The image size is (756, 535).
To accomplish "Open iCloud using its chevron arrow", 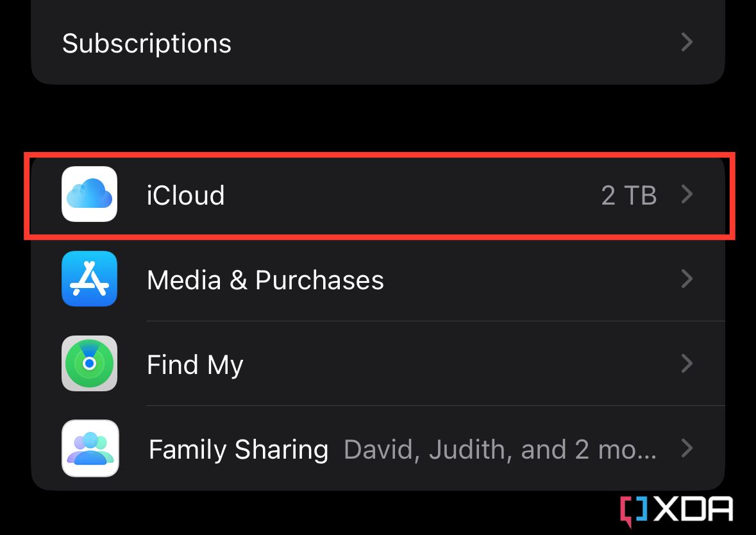I will tap(687, 194).
